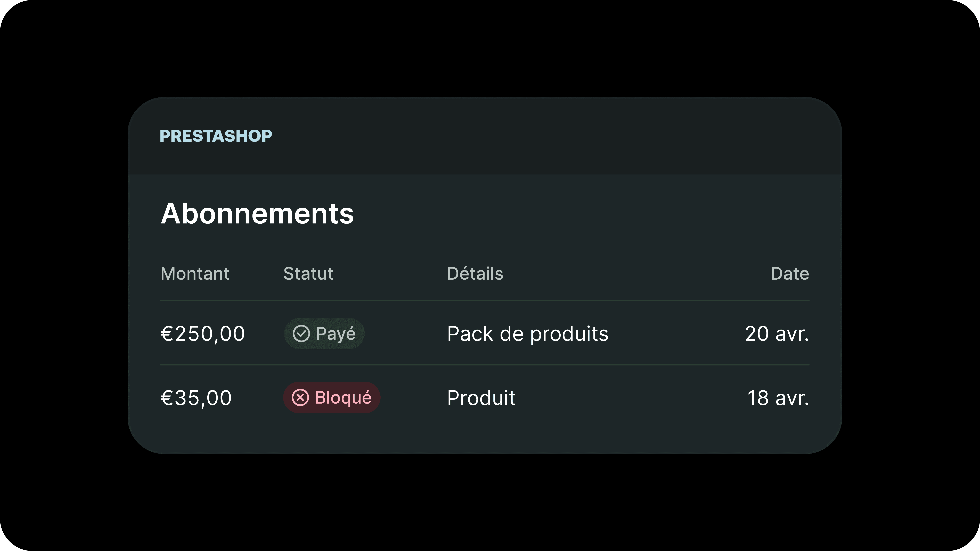Sort by the Date column header
The height and width of the screenshot is (551, 980).
790,274
